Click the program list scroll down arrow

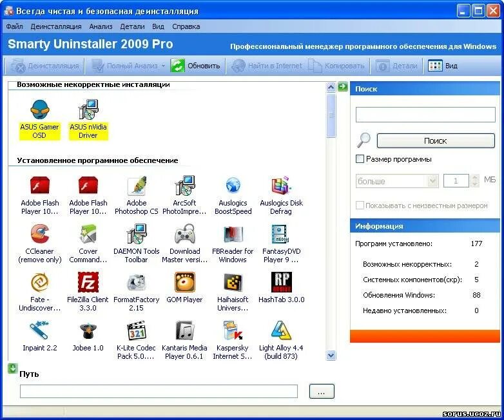click(331, 356)
